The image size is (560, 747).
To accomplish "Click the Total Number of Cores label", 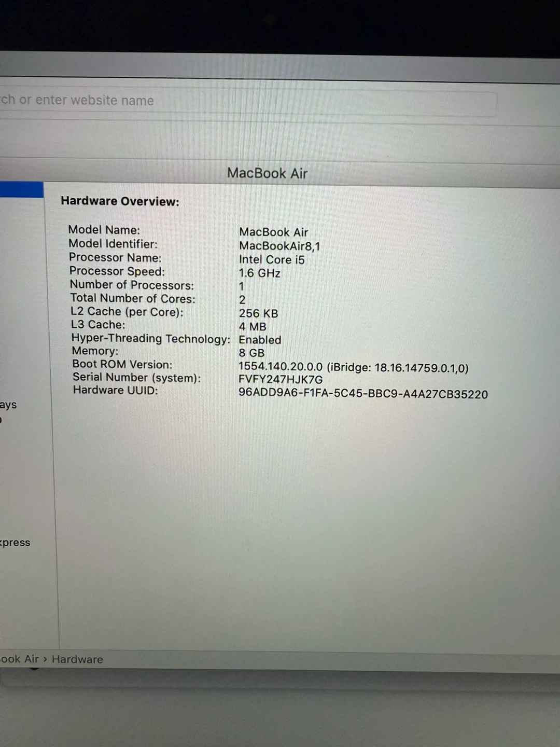I will pos(133,298).
